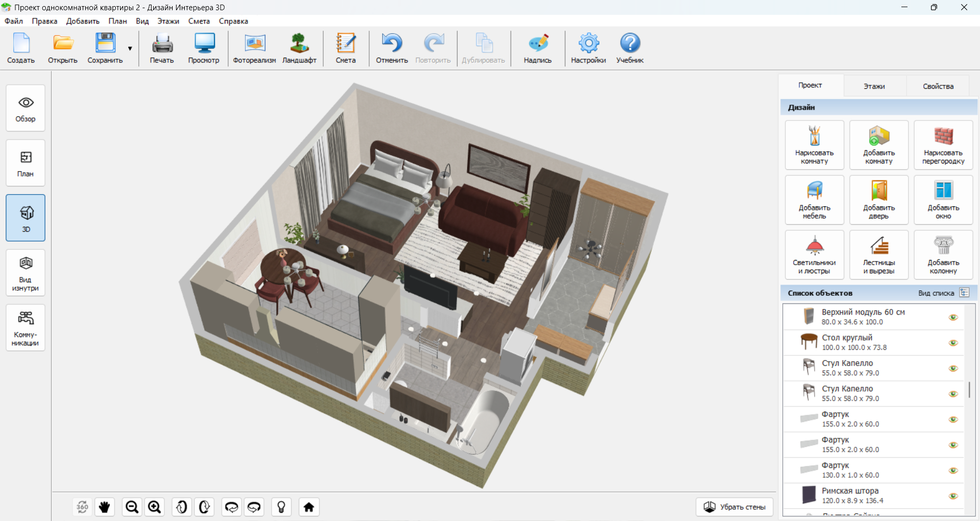The height and width of the screenshot is (521, 980).
Task: Toggle visibility of Римская штора
Action: click(x=953, y=496)
